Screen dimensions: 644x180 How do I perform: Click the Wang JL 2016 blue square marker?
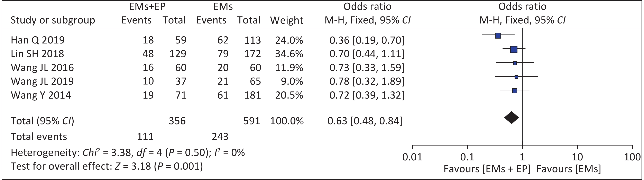(x=515, y=63)
